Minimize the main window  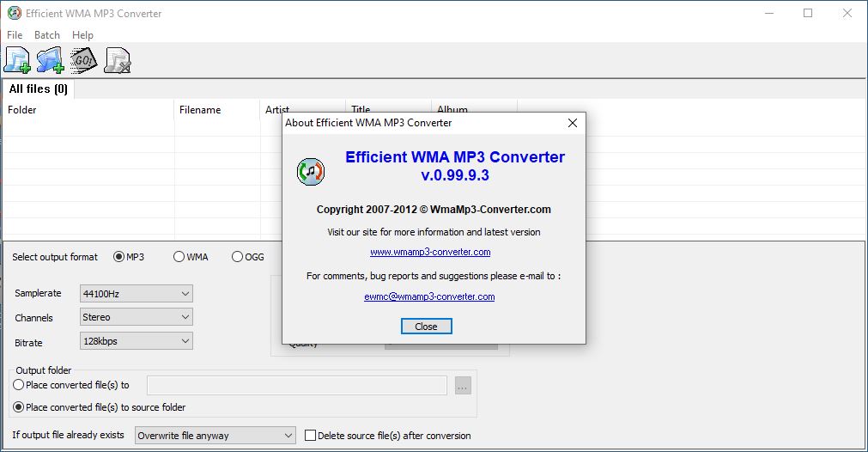pyautogui.click(x=769, y=13)
